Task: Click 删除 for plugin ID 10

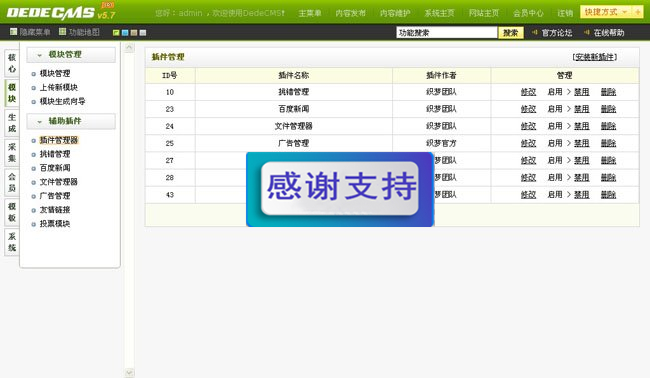Action: point(608,92)
